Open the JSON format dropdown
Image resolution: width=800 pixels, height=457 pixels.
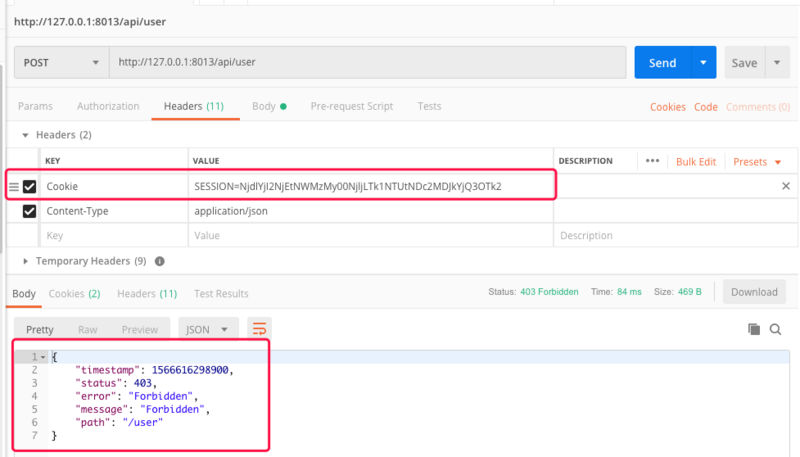[208, 329]
